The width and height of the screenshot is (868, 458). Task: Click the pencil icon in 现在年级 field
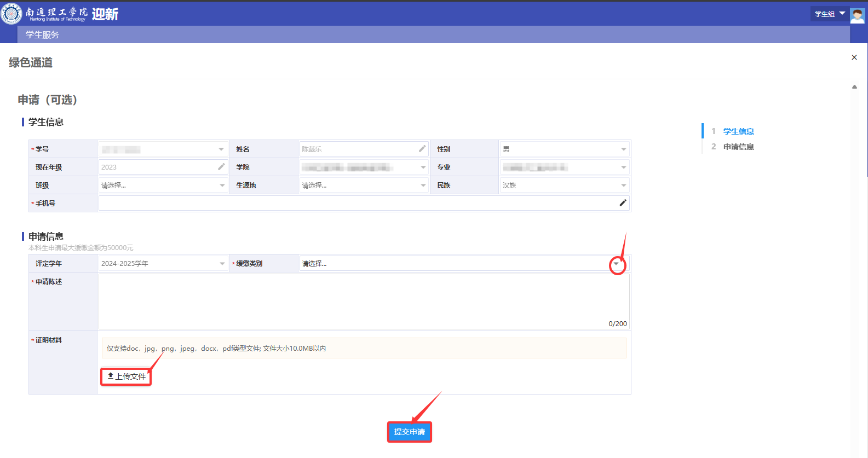[x=221, y=167]
